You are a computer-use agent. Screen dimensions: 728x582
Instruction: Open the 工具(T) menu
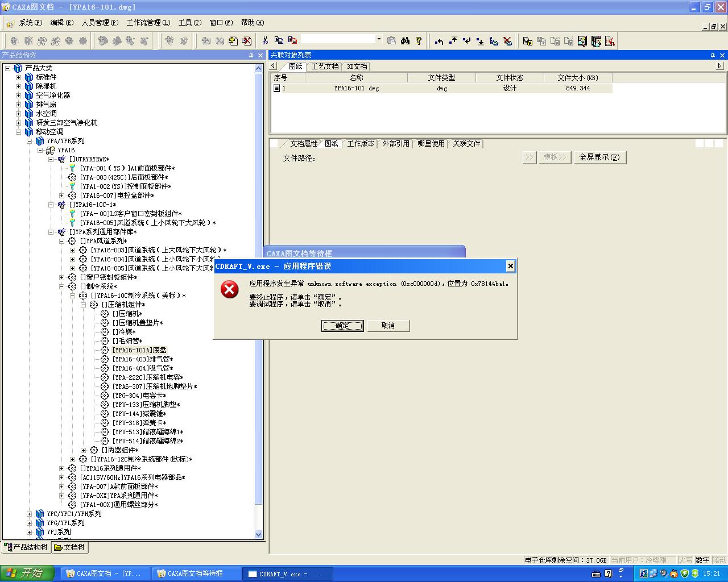click(190, 23)
